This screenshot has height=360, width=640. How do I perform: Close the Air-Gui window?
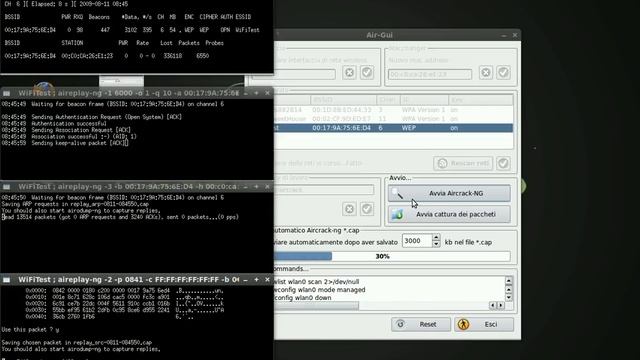click(515, 36)
